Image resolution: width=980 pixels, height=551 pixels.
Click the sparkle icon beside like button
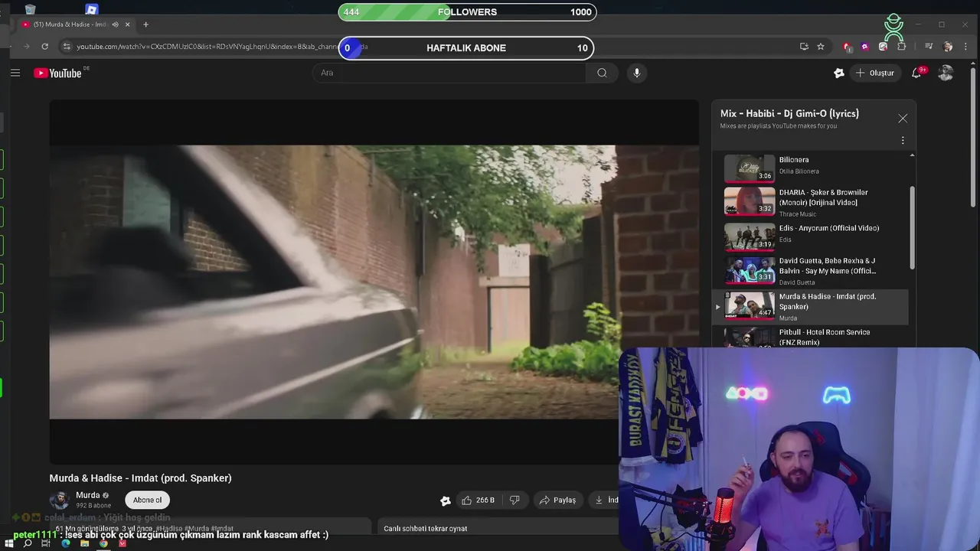446,500
